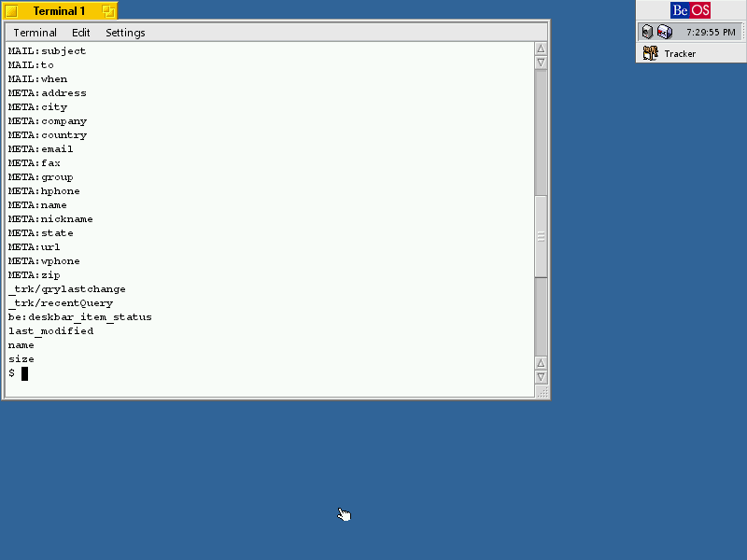Open the Edit menu
Screen dimensions: 747x560
tap(80, 33)
